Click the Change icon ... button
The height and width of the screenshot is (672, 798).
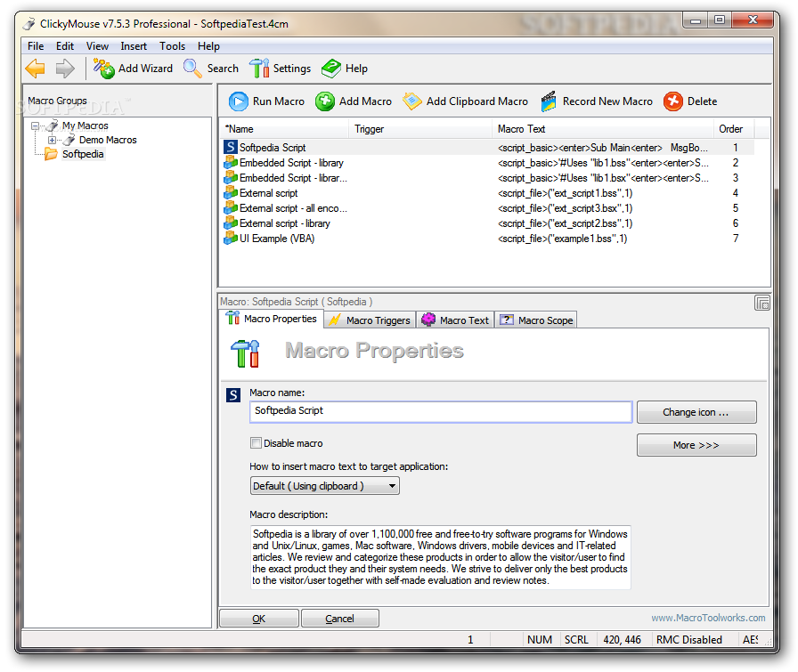pyautogui.click(x=696, y=412)
